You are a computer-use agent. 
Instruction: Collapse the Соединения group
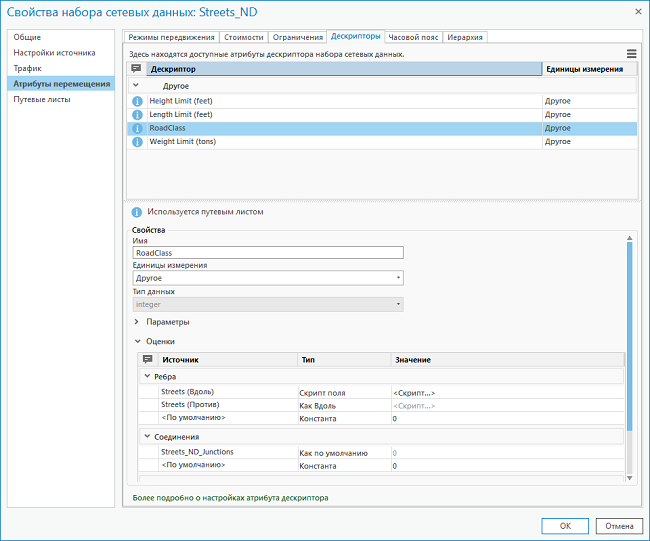pyautogui.click(x=147, y=436)
